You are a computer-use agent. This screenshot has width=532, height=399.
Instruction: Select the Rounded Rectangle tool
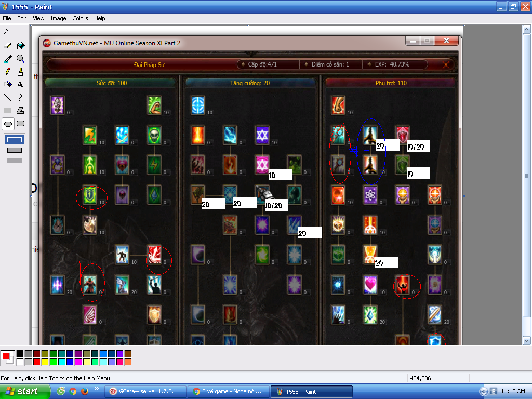tap(21, 124)
